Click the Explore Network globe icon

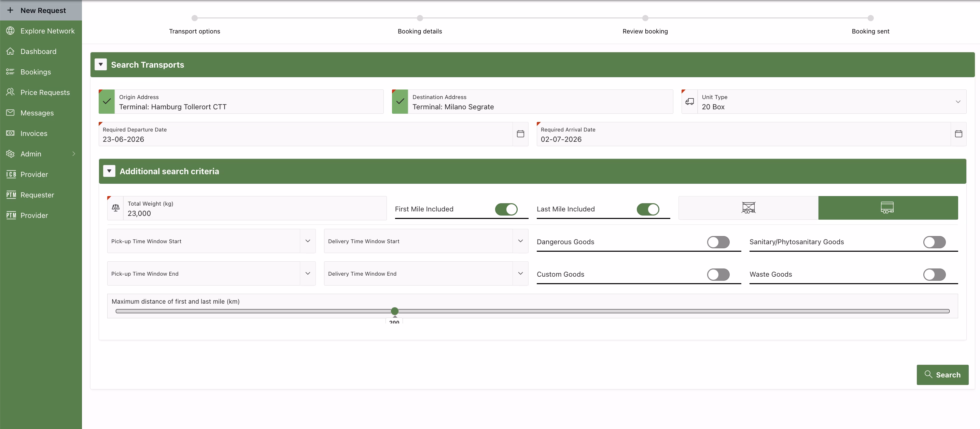click(x=10, y=31)
